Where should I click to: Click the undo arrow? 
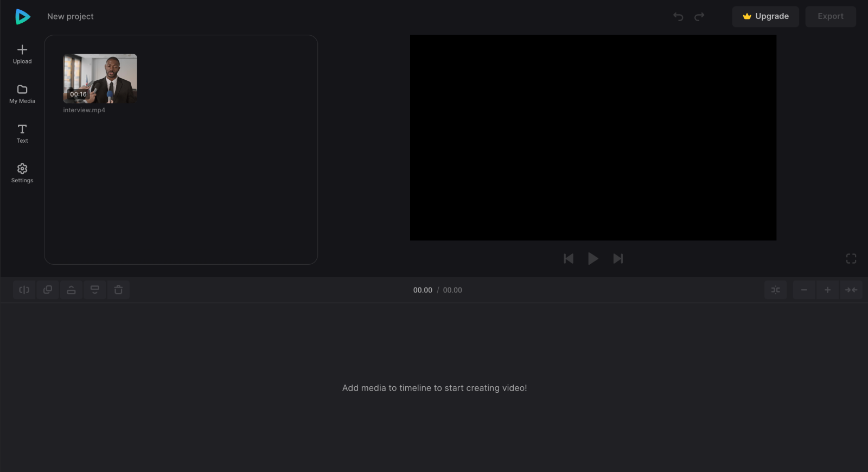pos(678,17)
